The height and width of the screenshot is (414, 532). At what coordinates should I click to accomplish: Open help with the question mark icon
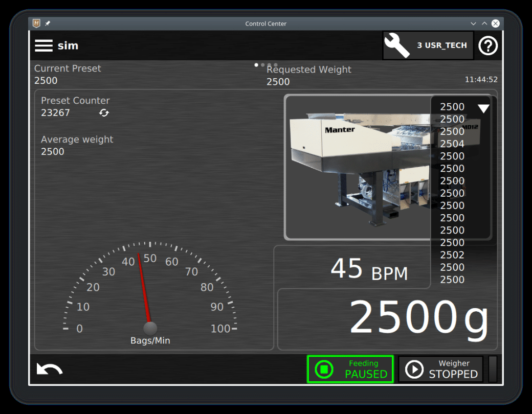tap(488, 46)
